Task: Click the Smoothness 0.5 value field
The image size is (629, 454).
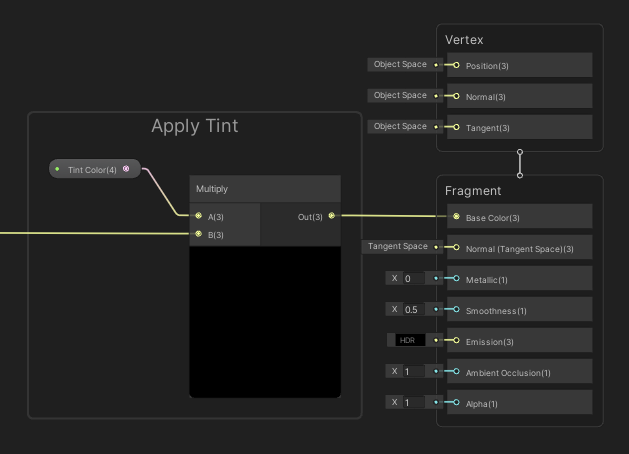Action: coord(414,309)
